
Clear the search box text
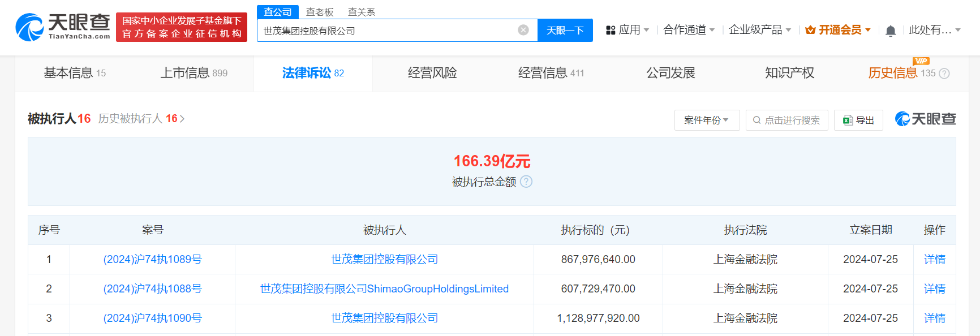coord(523,30)
